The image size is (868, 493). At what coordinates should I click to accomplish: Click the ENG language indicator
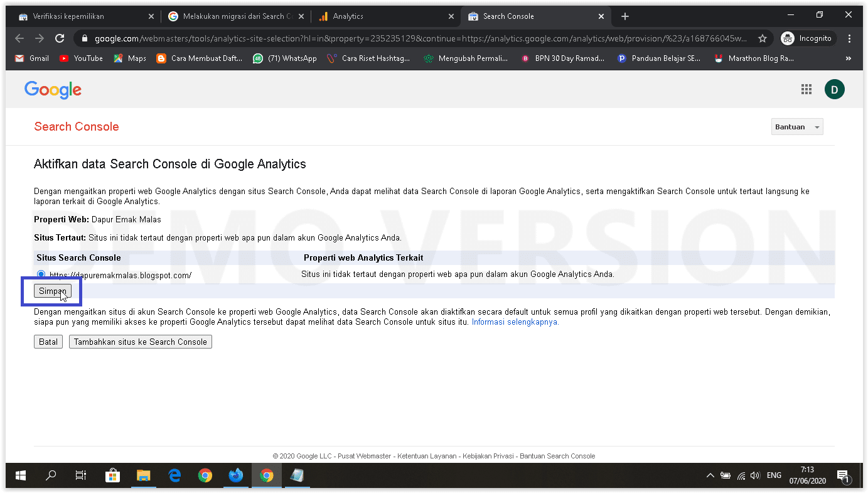[x=774, y=475]
